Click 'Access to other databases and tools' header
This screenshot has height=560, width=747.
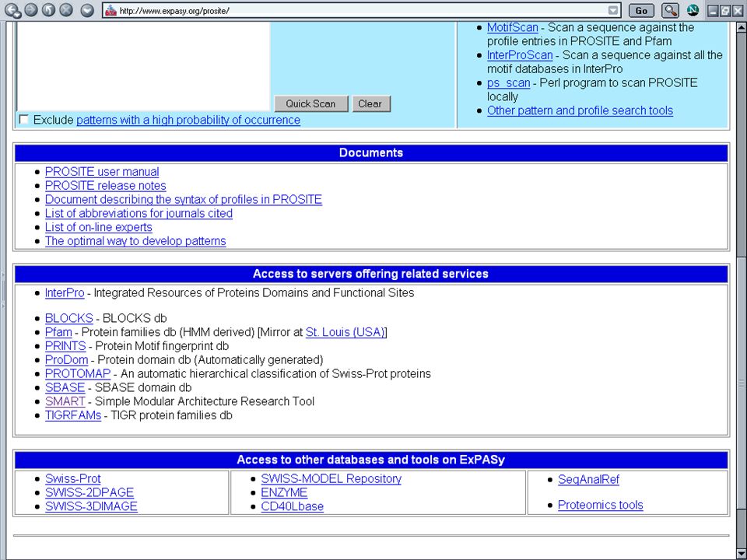coord(371,460)
